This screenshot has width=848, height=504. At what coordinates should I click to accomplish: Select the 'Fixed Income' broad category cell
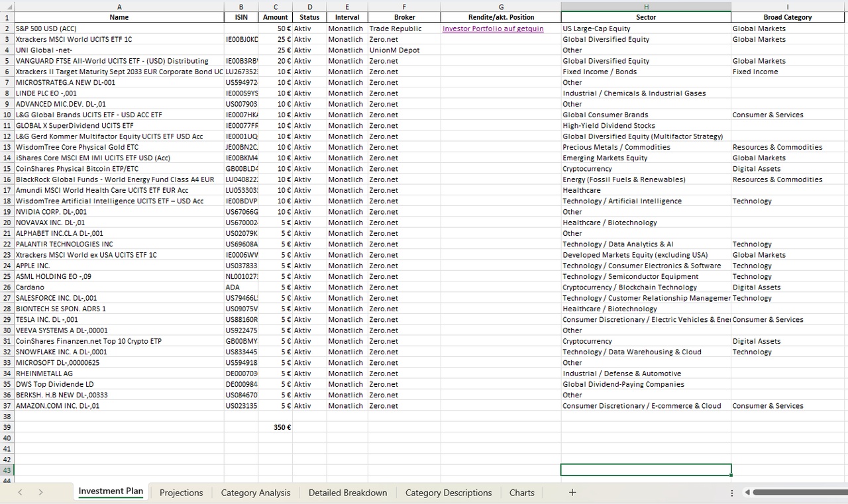pos(788,72)
